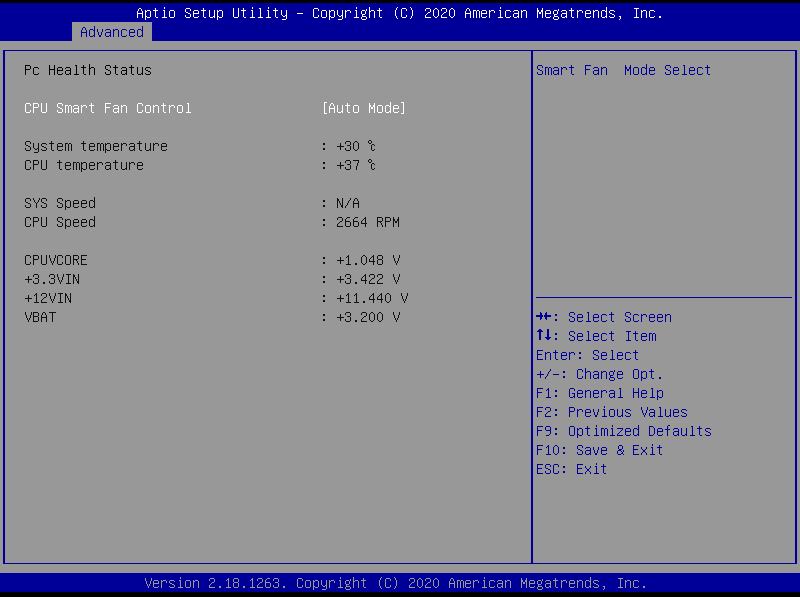Click the F10 Save & Exit hint
The width and height of the screenshot is (800, 597).
tap(600, 450)
